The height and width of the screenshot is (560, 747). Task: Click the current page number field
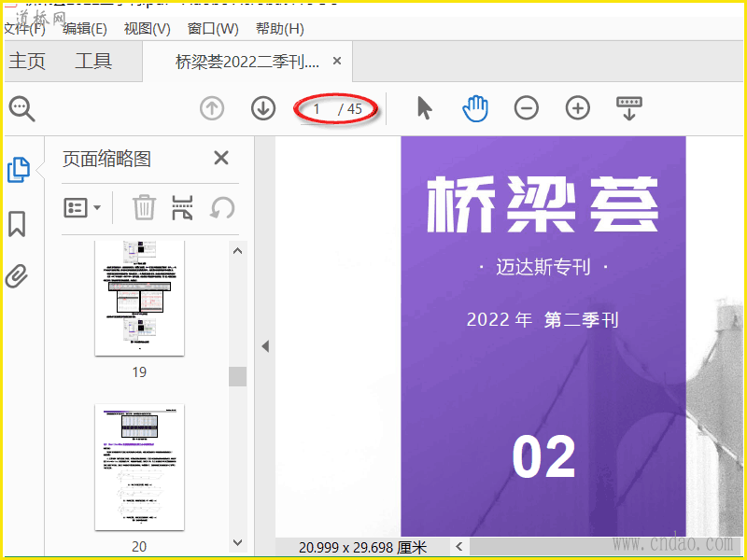click(x=317, y=109)
